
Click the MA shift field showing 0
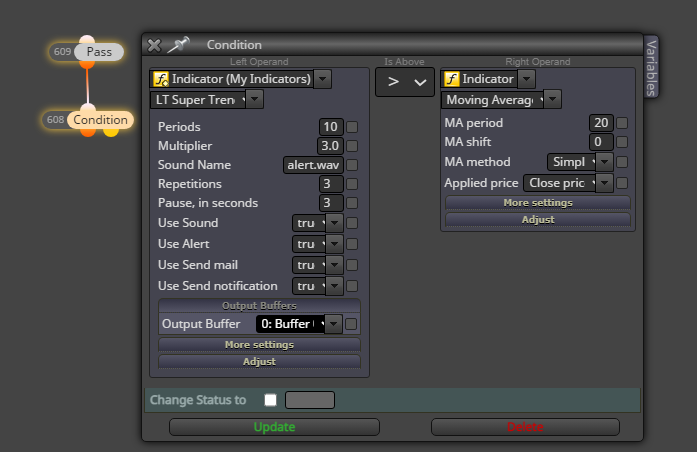click(601, 142)
